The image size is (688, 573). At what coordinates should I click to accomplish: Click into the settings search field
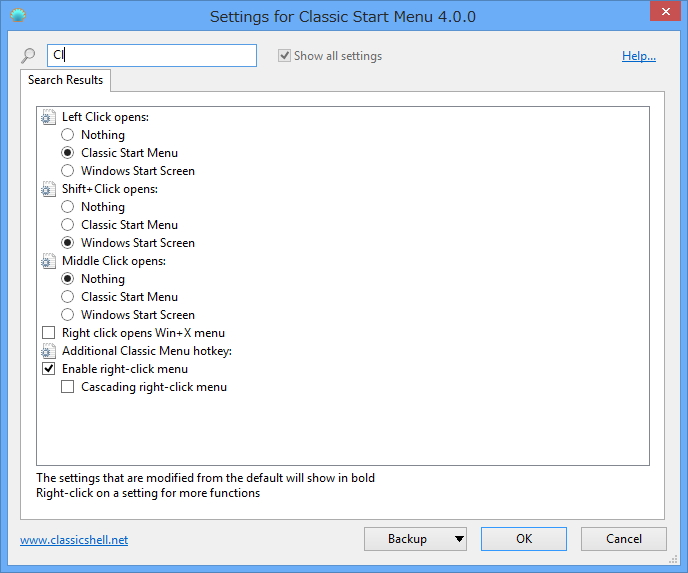pos(152,55)
